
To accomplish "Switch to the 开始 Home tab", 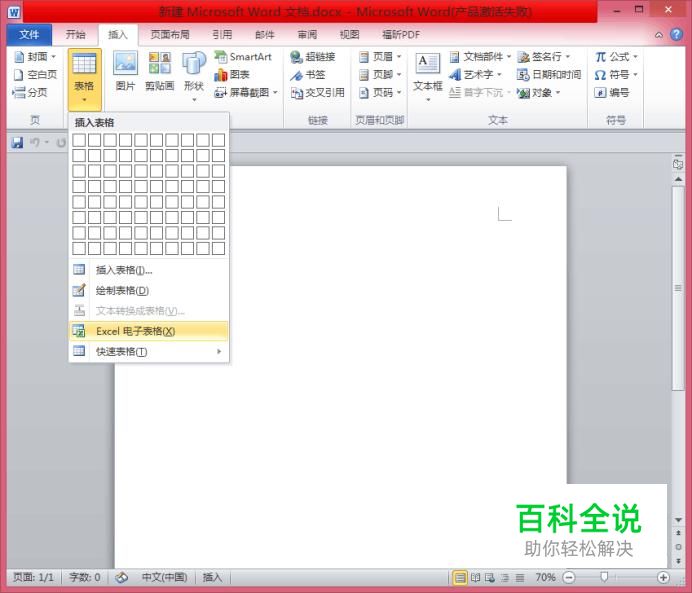I will click(75, 34).
